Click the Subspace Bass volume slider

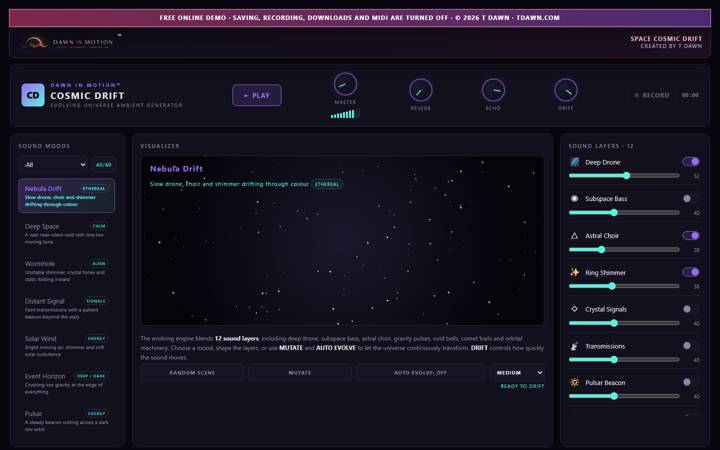(624, 212)
